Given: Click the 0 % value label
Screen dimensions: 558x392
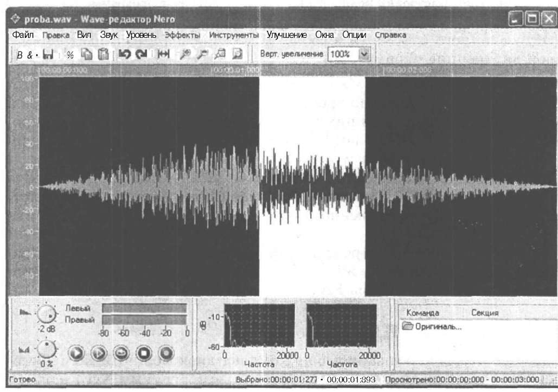Looking at the screenshot, I should (47, 364).
